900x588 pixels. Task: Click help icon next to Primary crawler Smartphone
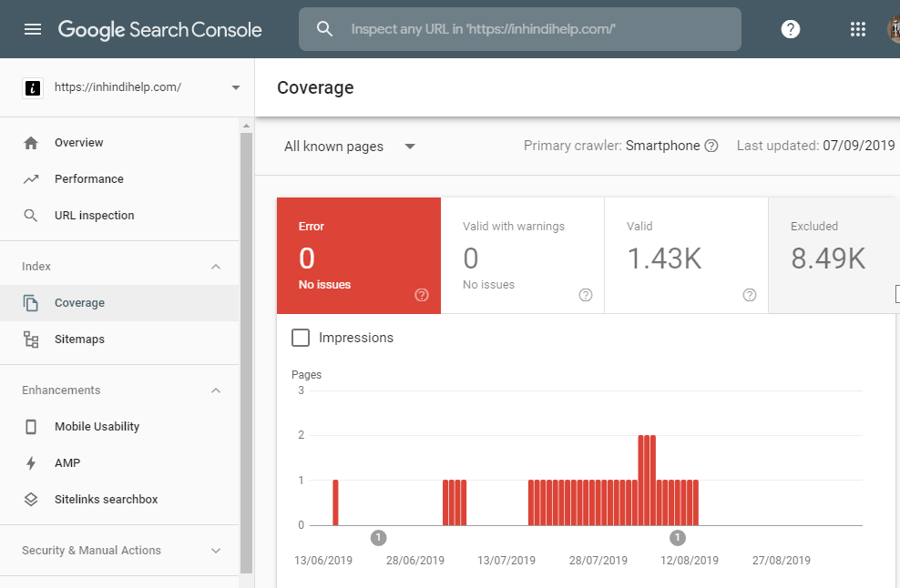[x=711, y=146]
